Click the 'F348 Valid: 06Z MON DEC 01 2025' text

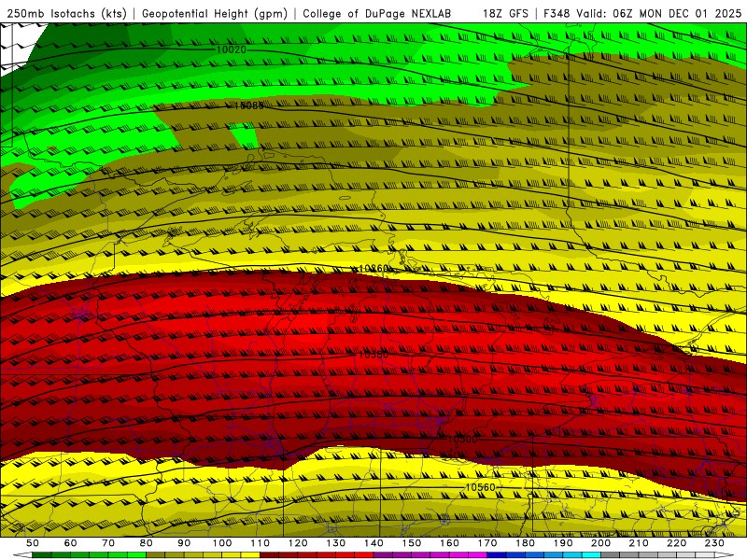tap(642, 14)
